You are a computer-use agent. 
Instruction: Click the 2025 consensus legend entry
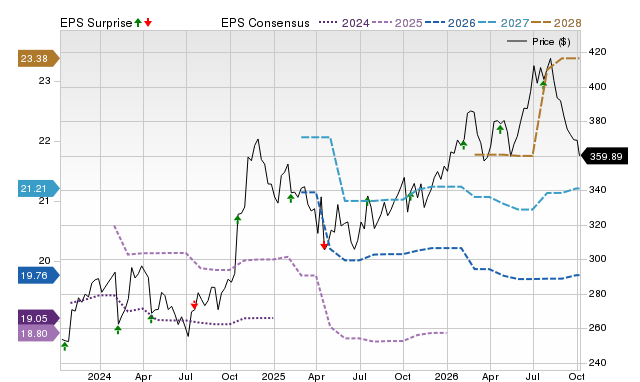point(397,23)
